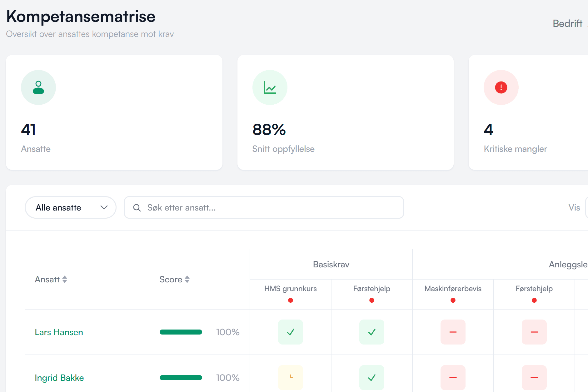
Task: Click the Søk etter ansatt search field
Action: (x=264, y=207)
